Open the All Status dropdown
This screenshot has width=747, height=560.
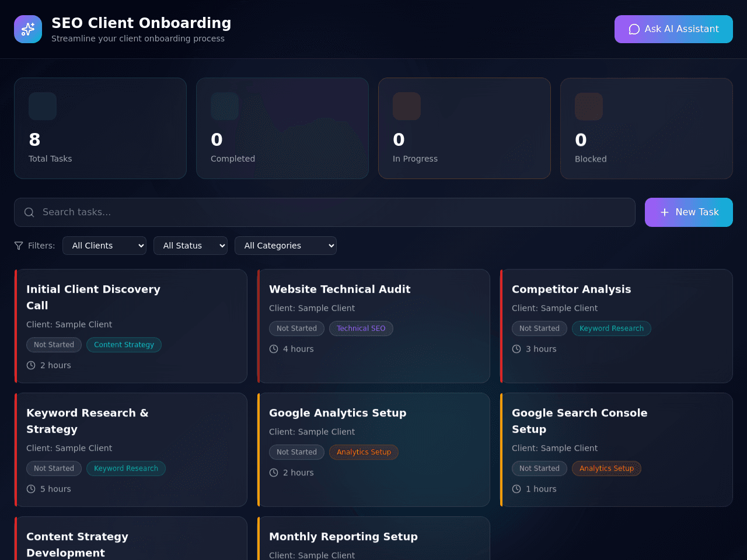pos(190,246)
